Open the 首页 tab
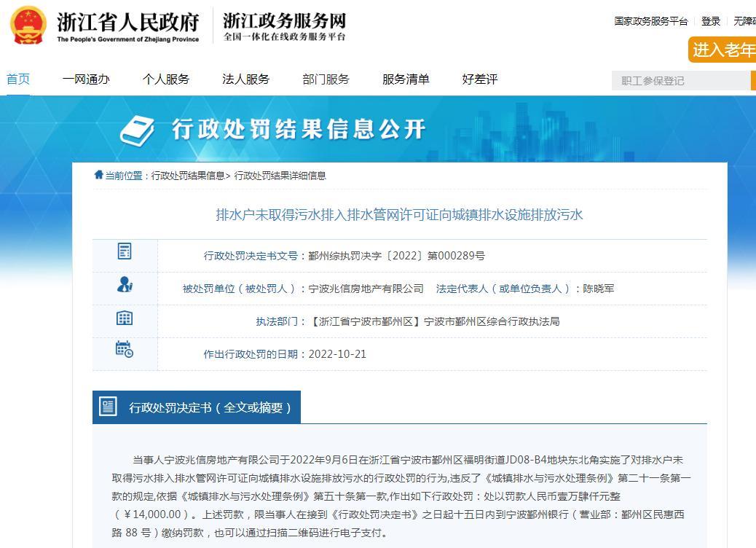 click(18, 79)
